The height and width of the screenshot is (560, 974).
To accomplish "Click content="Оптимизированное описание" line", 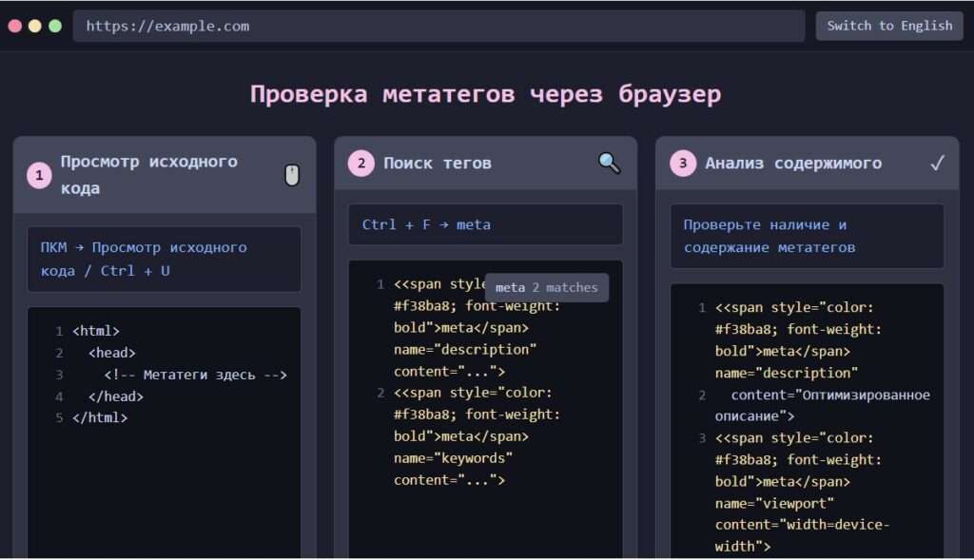I will 823,405.
